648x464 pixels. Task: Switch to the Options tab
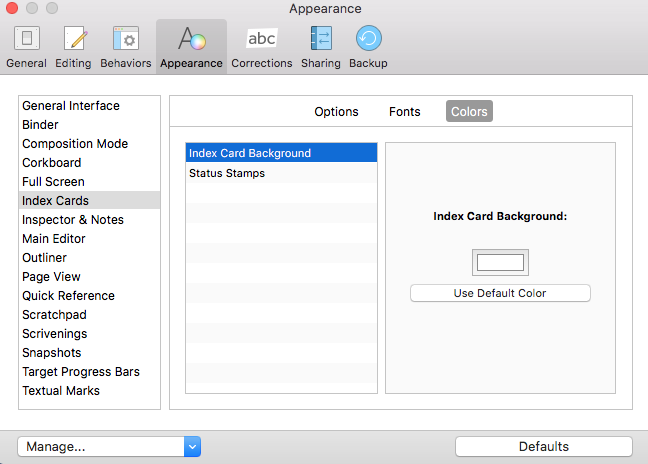click(x=336, y=112)
